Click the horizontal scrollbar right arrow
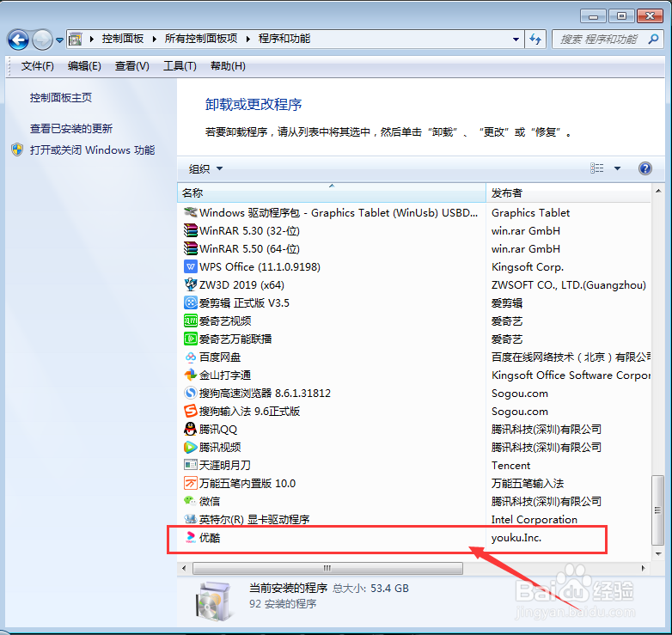Viewport: 672px width, 635px height. (x=644, y=568)
